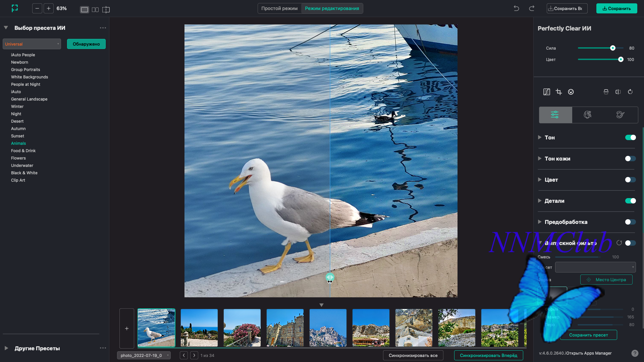The height and width of the screenshot is (362, 644).
Task: Choose the Underwater preset
Action: (22, 166)
